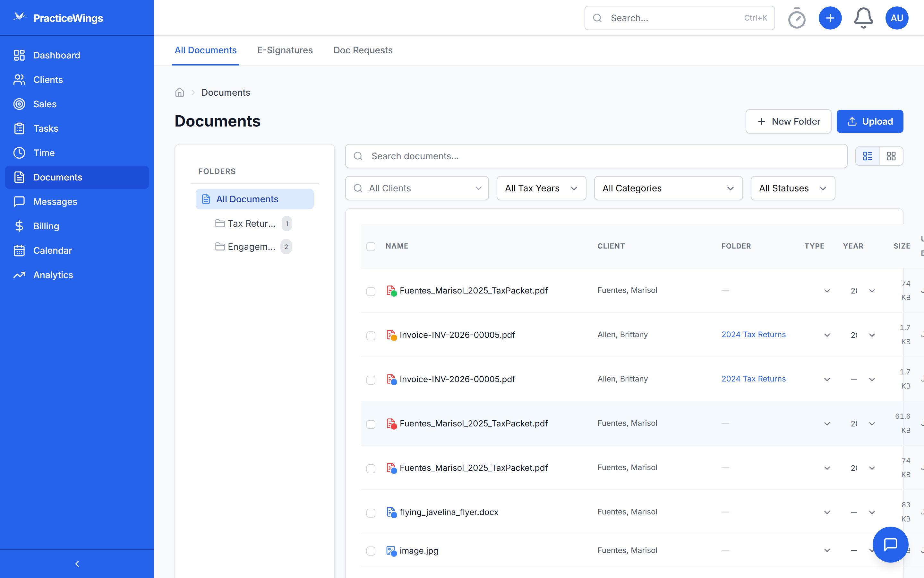Image resolution: width=924 pixels, height=578 pixels.
Task: Open the AU user avatar menu
Action: click(896, 18)
